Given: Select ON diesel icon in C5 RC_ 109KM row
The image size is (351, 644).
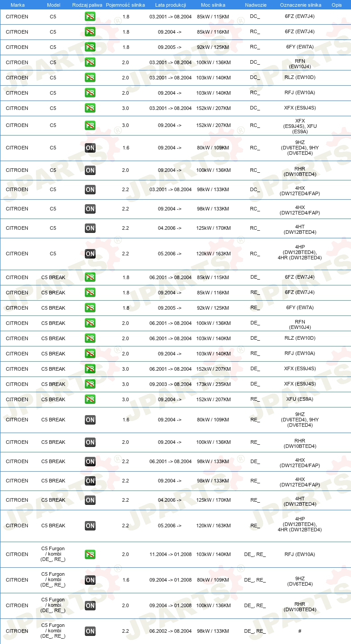Looking at the screenshot, I should click(90, 148).
